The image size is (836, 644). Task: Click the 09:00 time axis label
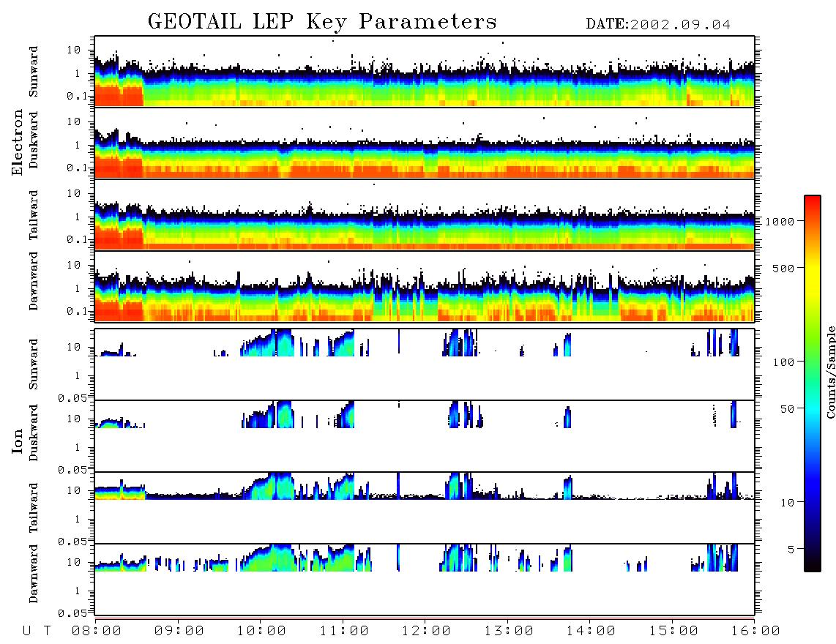pos(179,631)
